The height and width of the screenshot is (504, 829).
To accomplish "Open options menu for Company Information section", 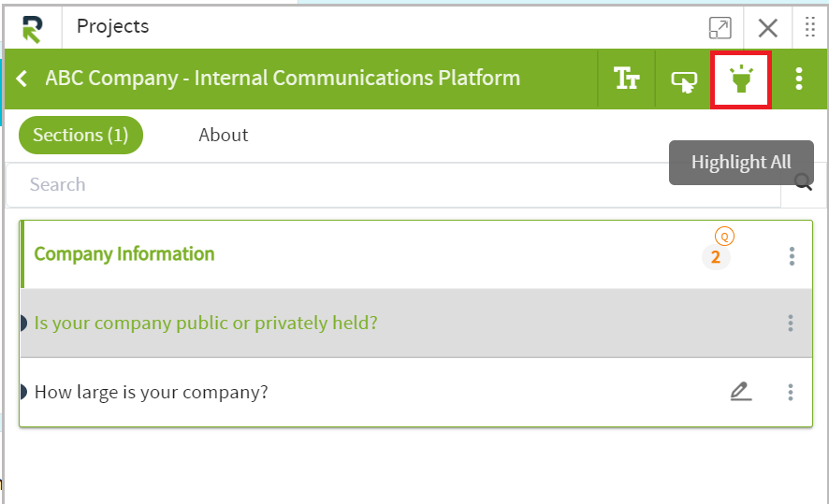I will click(x=792, y=256).
